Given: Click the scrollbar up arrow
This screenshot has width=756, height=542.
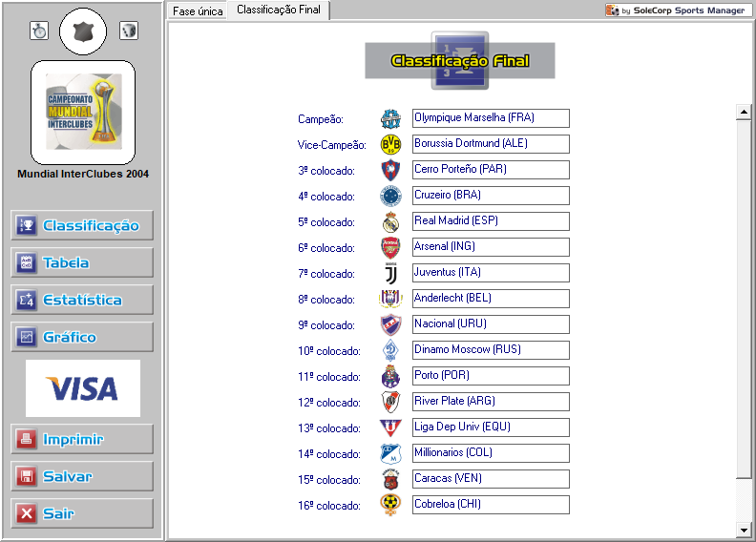Looking at the screenshot, I should coord(744,112).
